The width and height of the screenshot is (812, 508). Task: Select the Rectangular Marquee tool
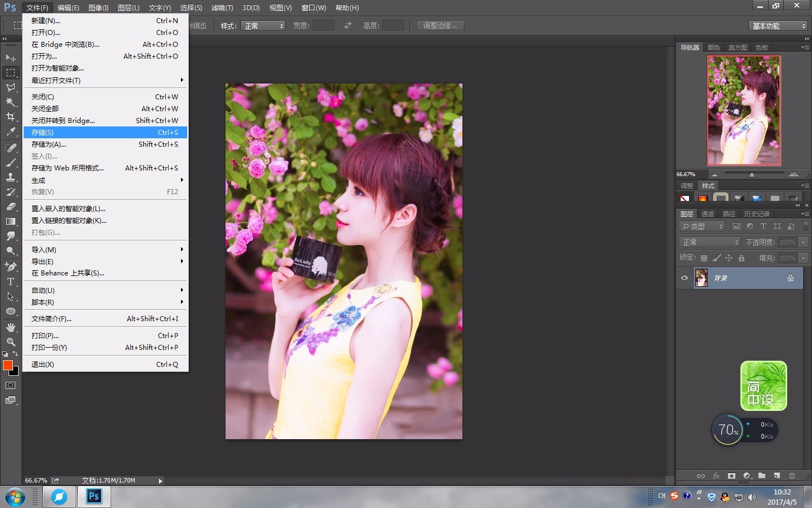coord(11,72)
